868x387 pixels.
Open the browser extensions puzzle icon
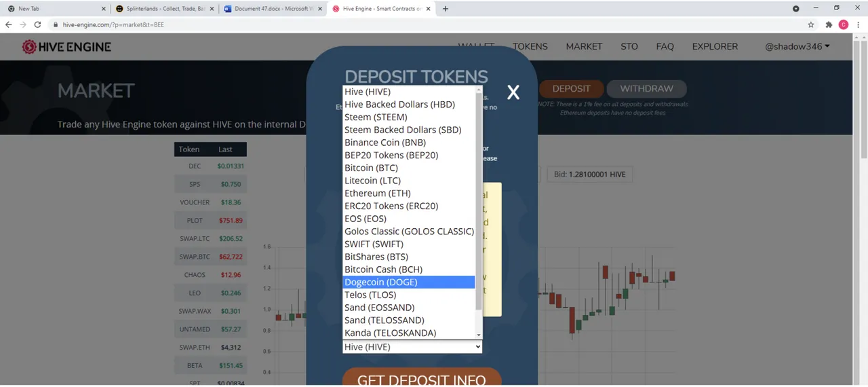point(829,24)
